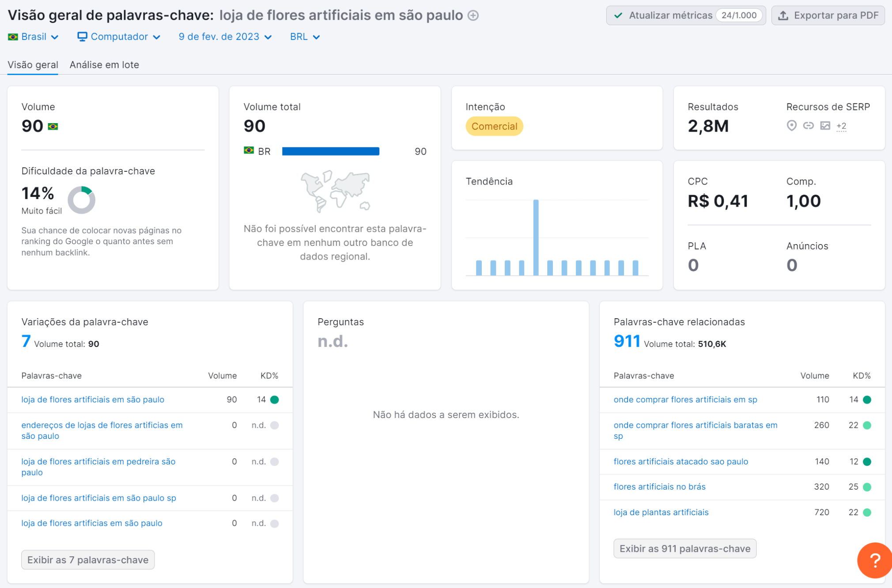Open the flores artificiais no brás link
The image size is (892, 588).
coord(659,486)
